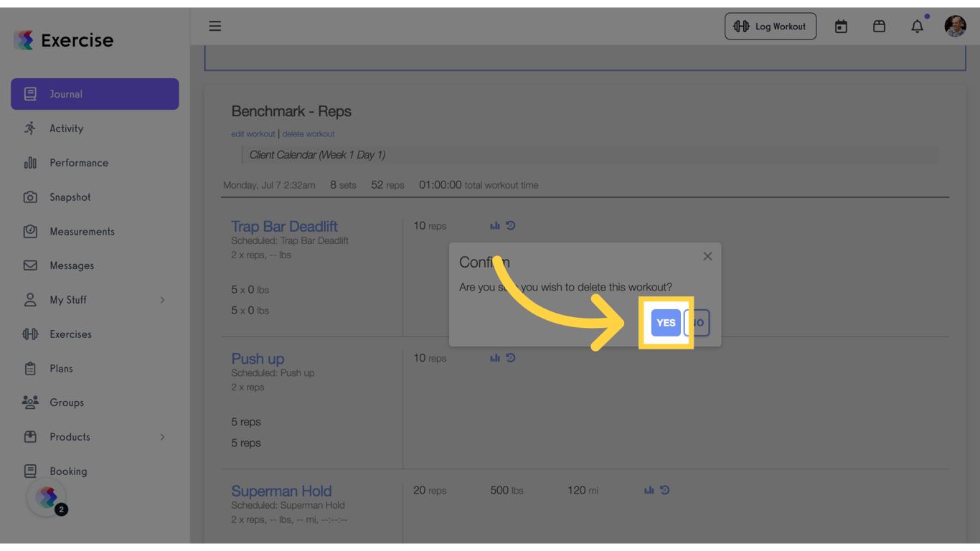Click the hamburger menu icon
This screenshot has height=551, width=980.
(215, 27)
